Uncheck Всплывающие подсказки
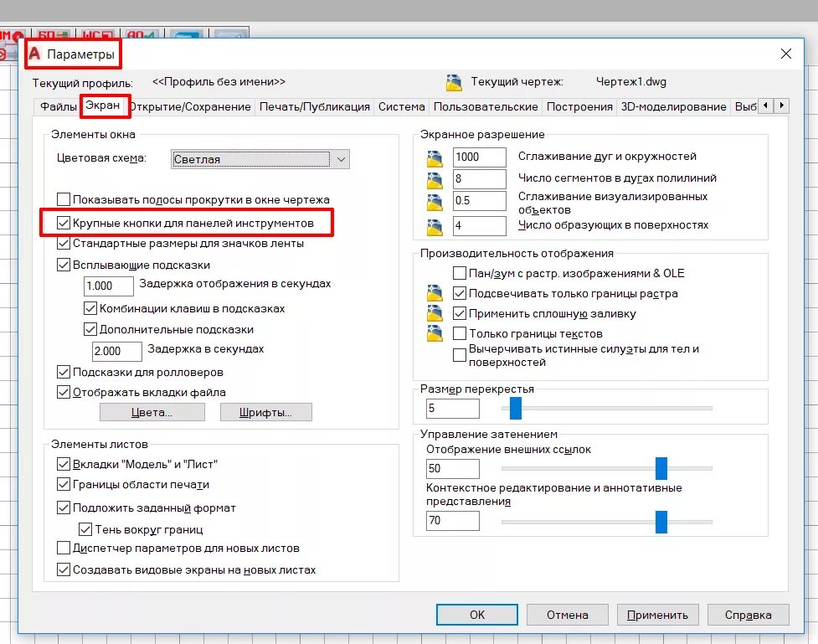This screenshot has width=818, height=644. click(63, 265)
